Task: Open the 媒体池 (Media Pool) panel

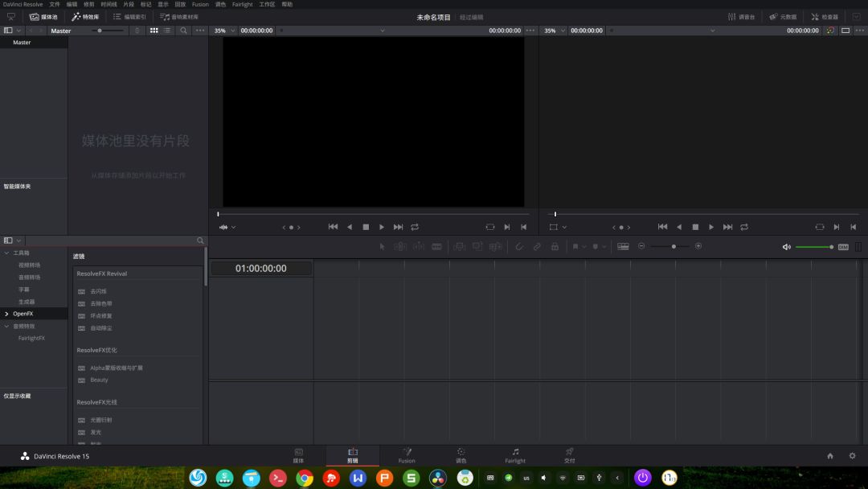Action: (43, 16)
